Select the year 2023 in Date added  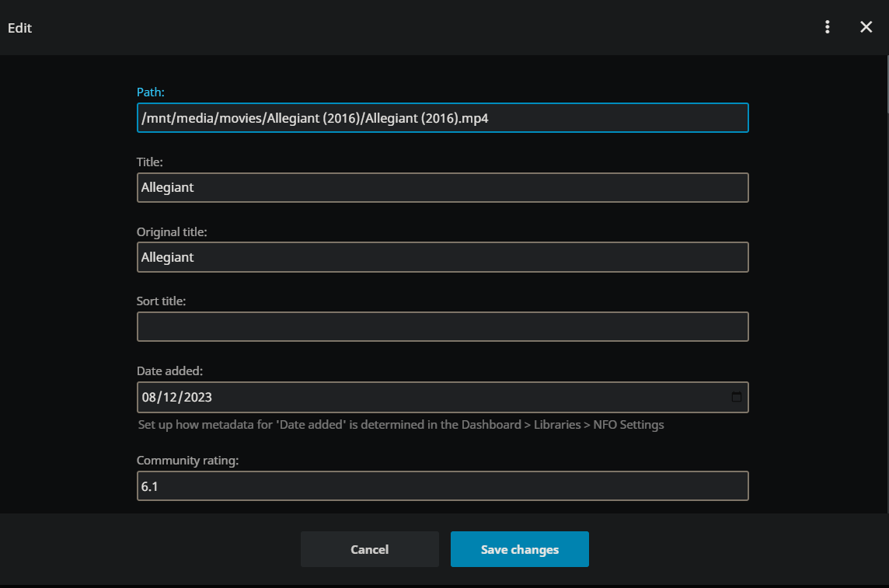point(197,397)
